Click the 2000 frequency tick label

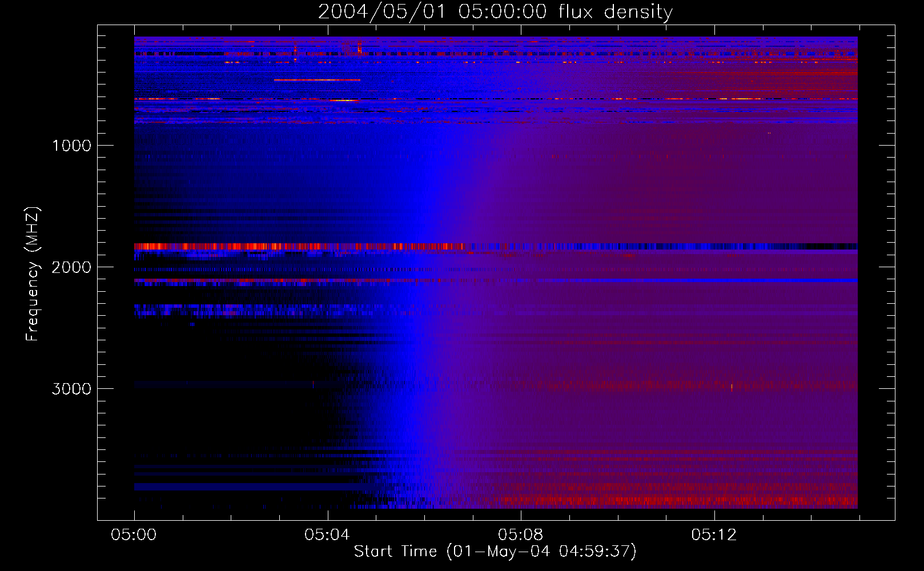click(x=71, y=267)
